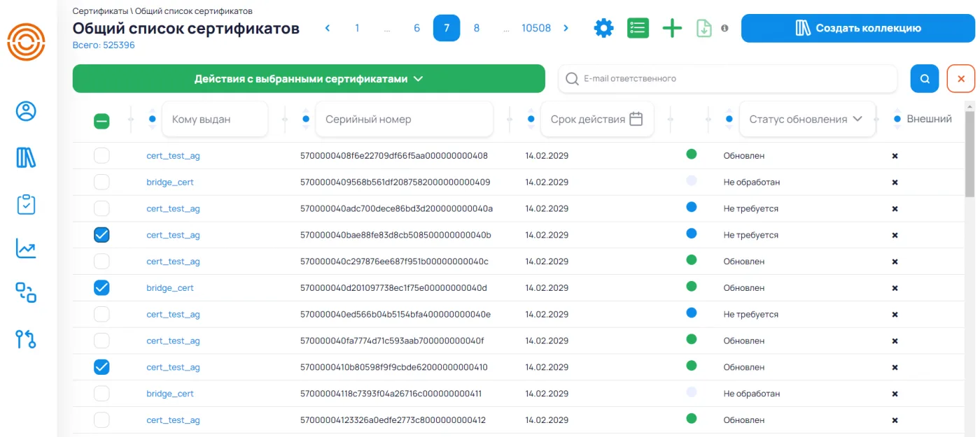Screen dimensions: 980x437
Task: Go to page 6
Action: click(x=416, y=28)
